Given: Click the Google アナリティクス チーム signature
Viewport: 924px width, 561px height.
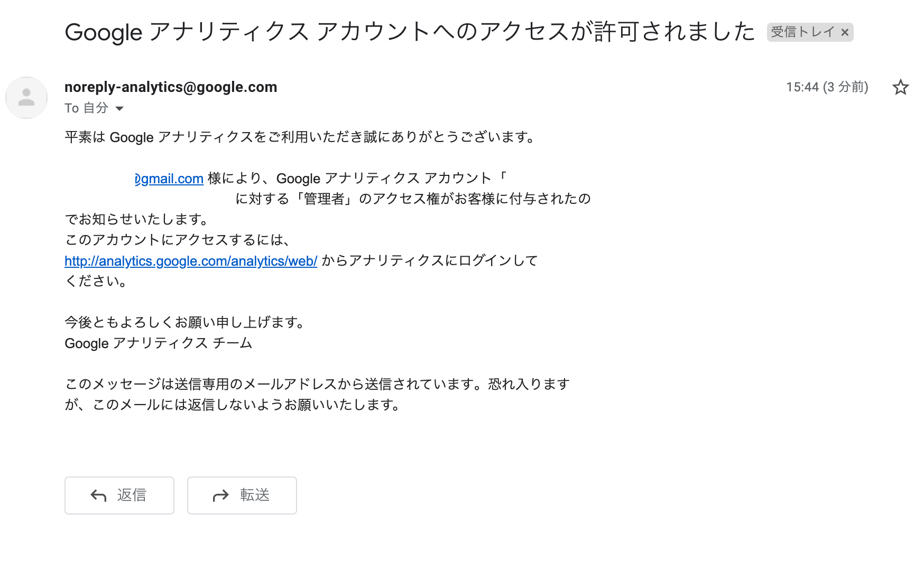Looking at the screenshot, I should coord(159,343).
